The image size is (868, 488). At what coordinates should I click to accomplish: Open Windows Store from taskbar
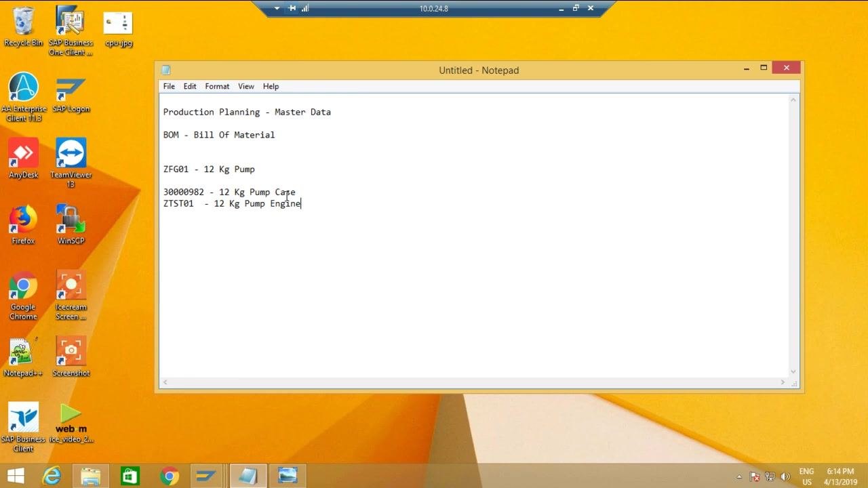[130, 476]
